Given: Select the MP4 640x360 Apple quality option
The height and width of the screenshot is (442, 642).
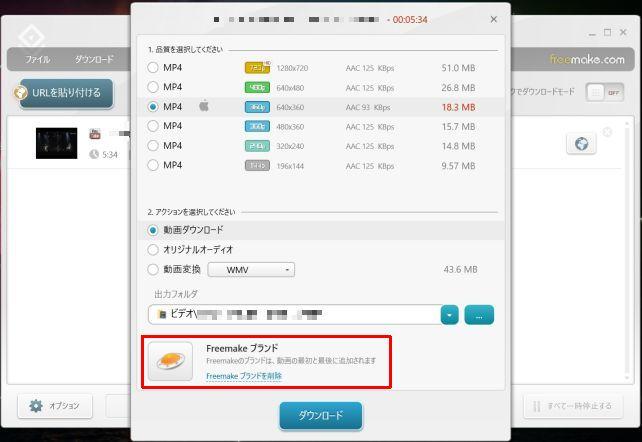Looking at the screenshot, I should pos(153,107).
